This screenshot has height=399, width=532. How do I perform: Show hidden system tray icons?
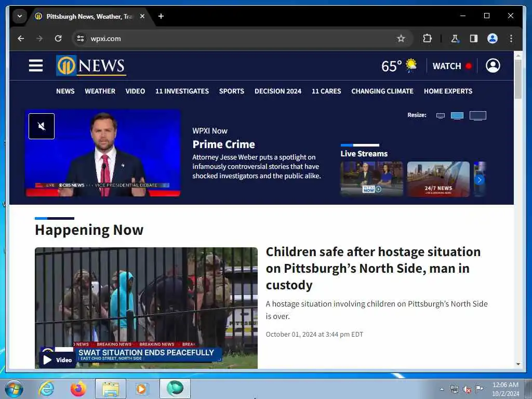442,389
